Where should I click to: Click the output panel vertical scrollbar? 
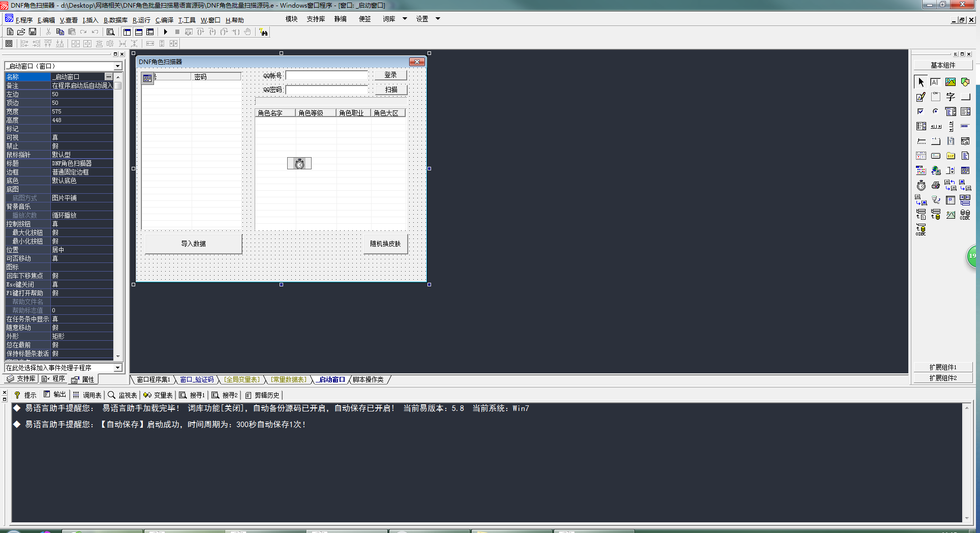(967, 463)
